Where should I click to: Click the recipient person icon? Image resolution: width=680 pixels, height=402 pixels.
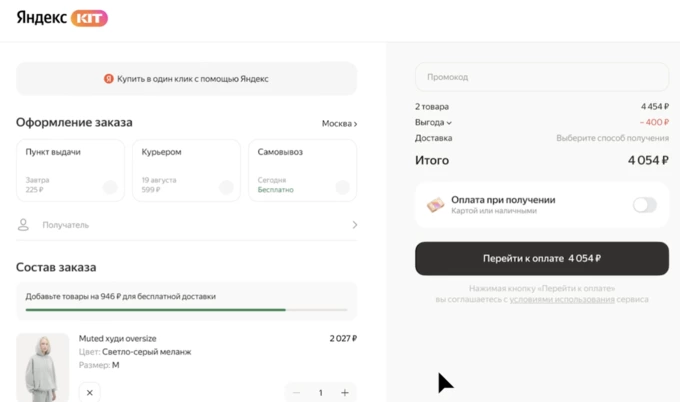pos(23,225)
